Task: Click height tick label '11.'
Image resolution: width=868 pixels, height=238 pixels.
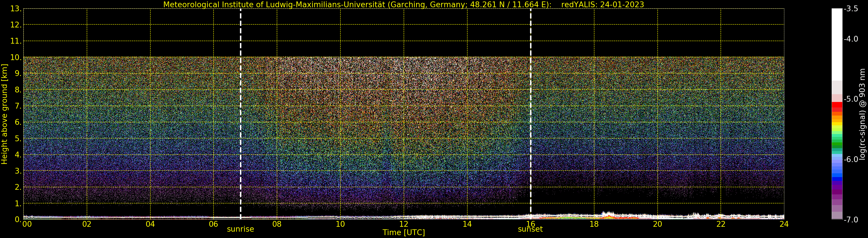Action: pos(16,41)
